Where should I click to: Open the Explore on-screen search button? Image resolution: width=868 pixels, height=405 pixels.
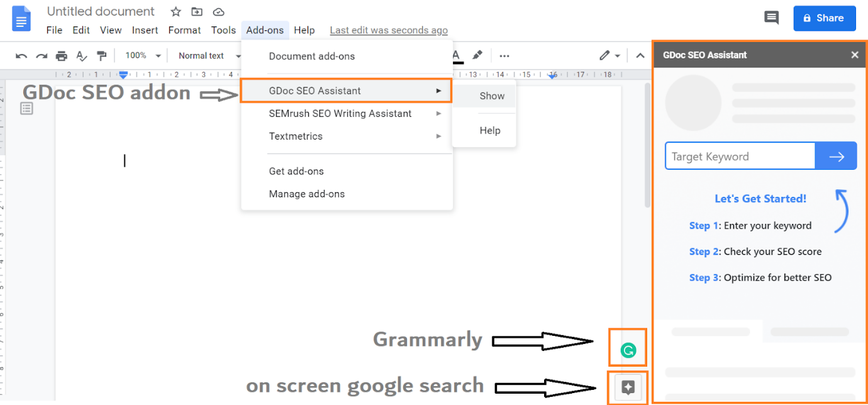click(627, 387)
